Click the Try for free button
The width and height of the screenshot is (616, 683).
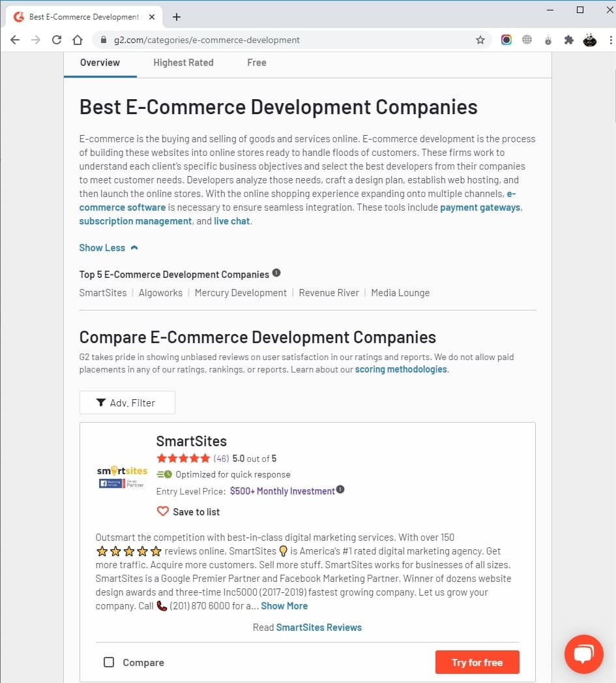pyautogui.click(x=477, y=662)
